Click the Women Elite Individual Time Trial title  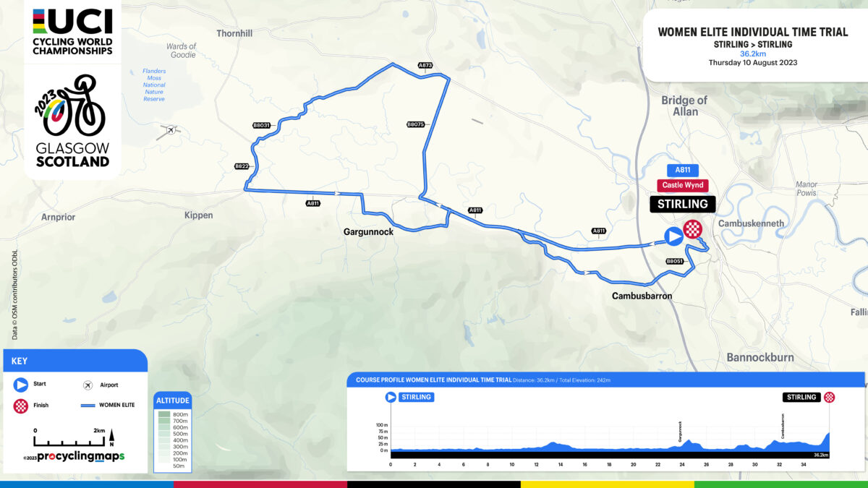coord(753,33)
